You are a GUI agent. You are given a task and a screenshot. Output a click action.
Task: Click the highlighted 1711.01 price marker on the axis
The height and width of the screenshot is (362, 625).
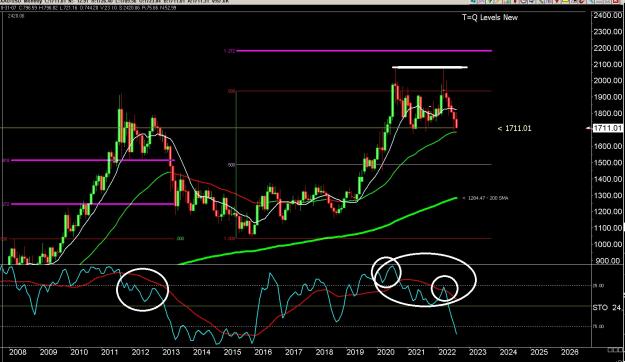607,128
